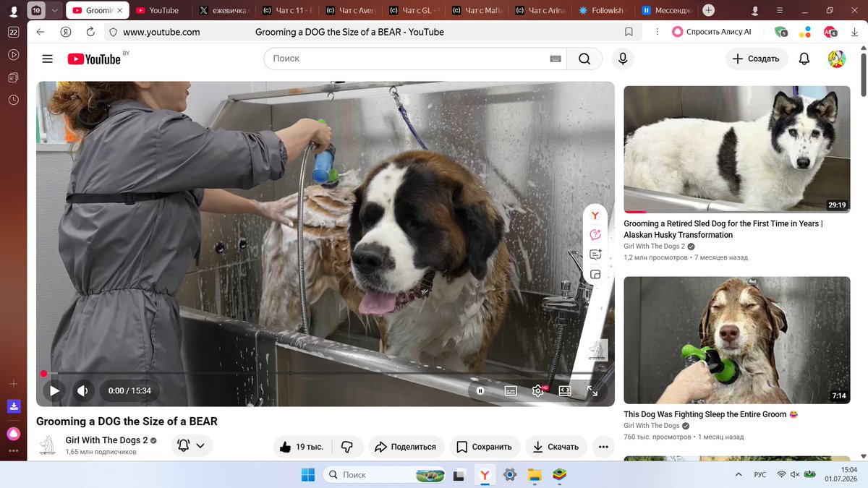Toggle the autoplay switch in player
868x488 pixels.
(480, 390)
